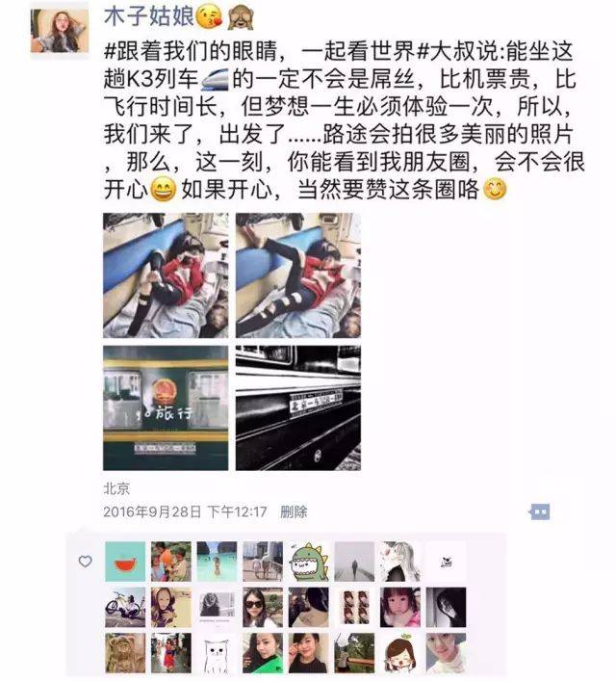The height and width of the screenshot is (681, 616).
Task: Click the heart likes icon
Action: [85, 562]
